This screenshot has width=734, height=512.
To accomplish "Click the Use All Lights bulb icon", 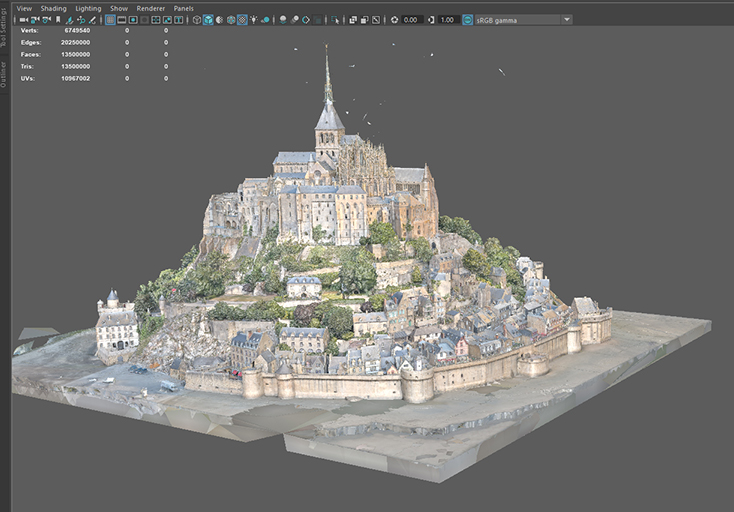I will click(x=254, y=20).
